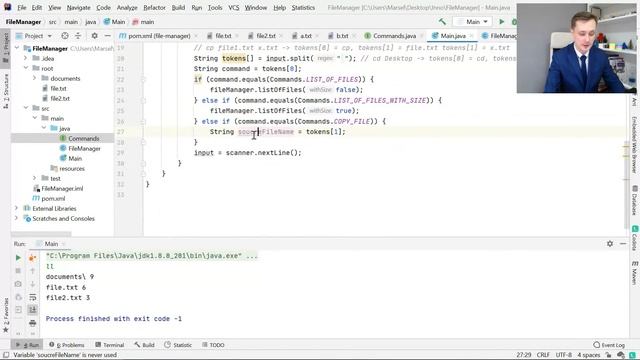Screen dimensions: 640x360
Task: Switch to a.txt editor tab
Action: (x=305, y=36)
